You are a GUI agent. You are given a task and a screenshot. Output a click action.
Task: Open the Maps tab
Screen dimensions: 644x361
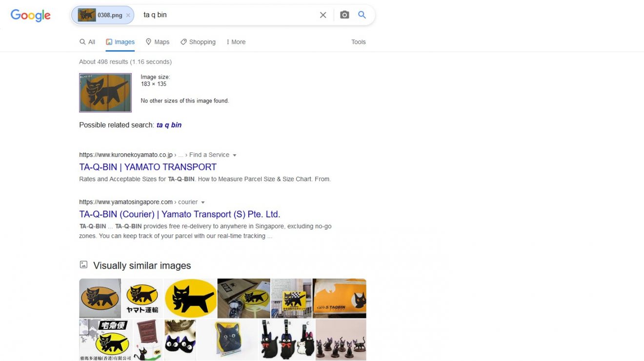point(158,42)
